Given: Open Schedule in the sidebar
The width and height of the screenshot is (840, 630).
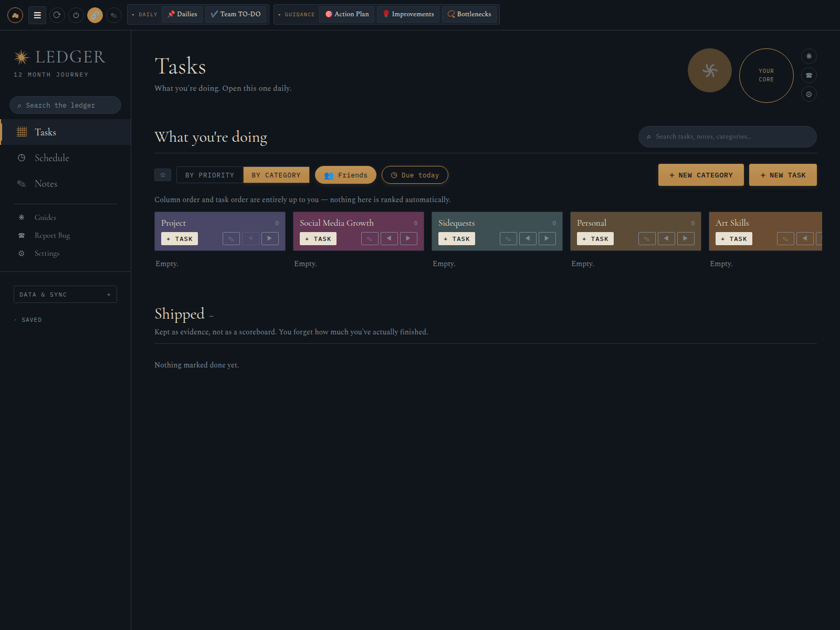Looking at the screenshot, I should (x=65, y=158).
